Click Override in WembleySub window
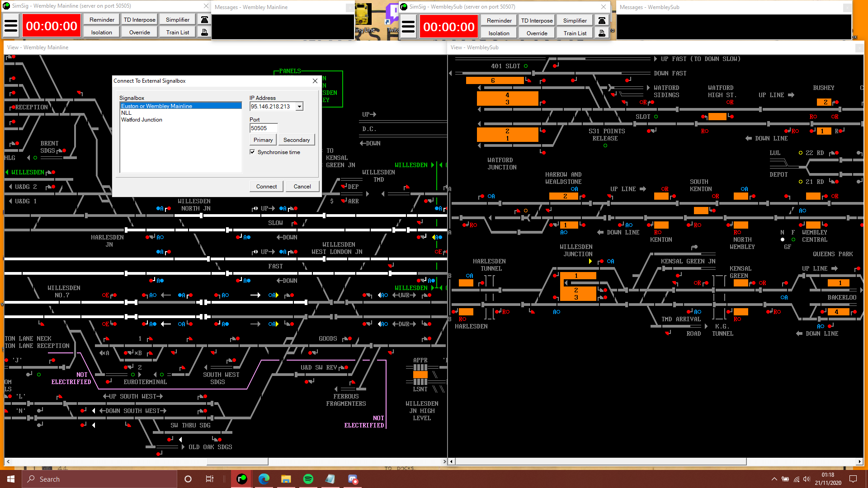This screenshot has height=488, width=868. 537,33
